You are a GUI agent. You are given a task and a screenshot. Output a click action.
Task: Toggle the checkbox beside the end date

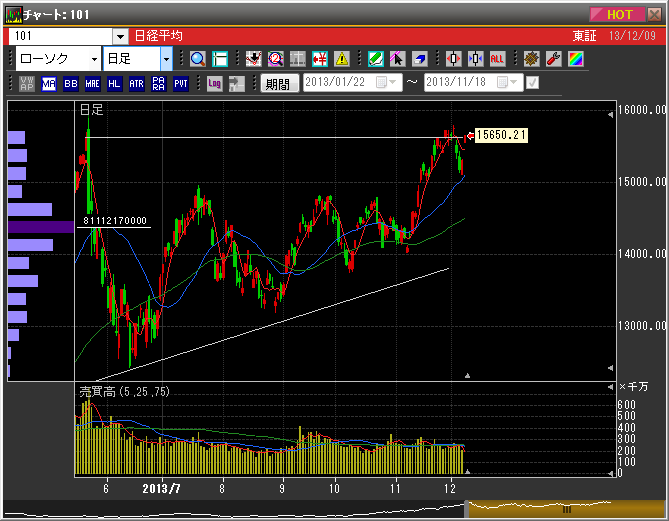(532, 83)
